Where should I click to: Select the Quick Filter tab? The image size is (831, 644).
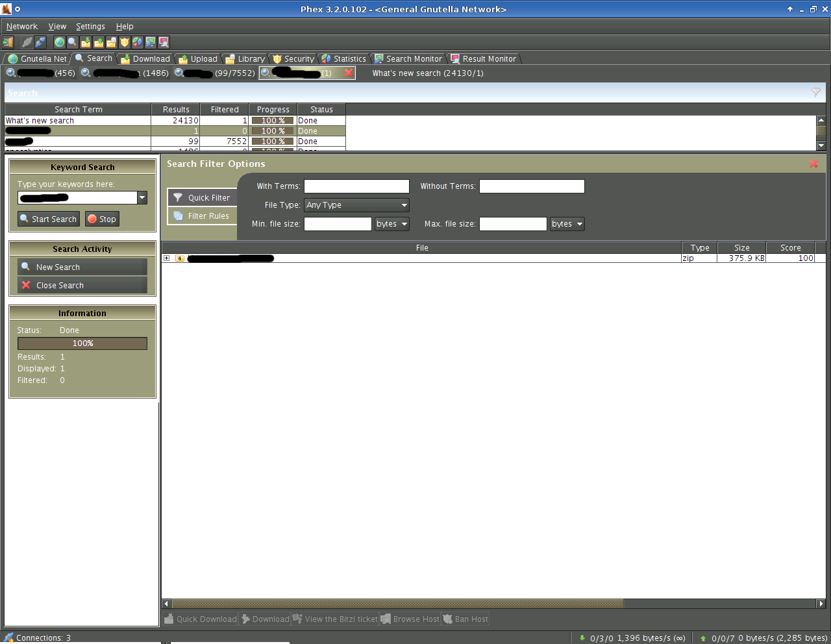[203, 197]
